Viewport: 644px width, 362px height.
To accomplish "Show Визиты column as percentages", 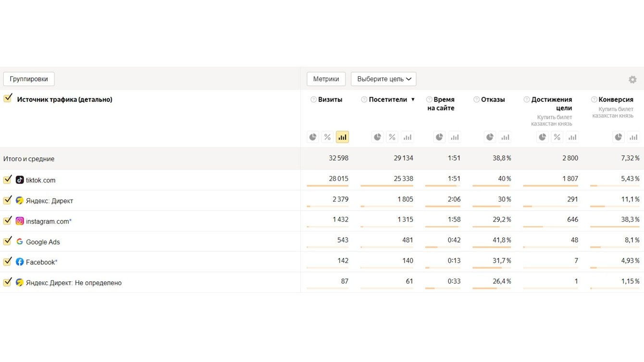I will coord(327,137).
